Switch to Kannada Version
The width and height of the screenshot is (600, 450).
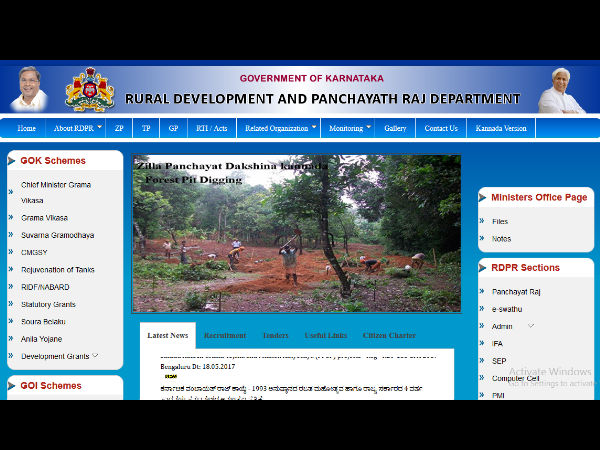[x=501, y=128]
